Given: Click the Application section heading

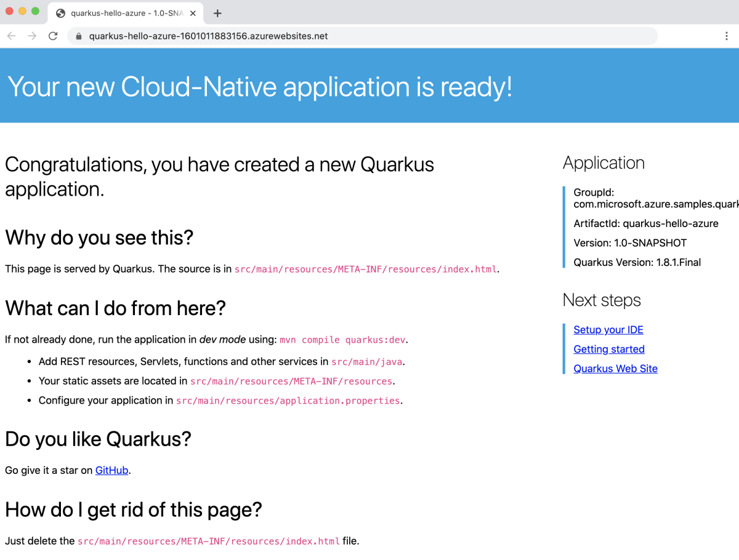Looking at the screenshot, I should [604, 162].
